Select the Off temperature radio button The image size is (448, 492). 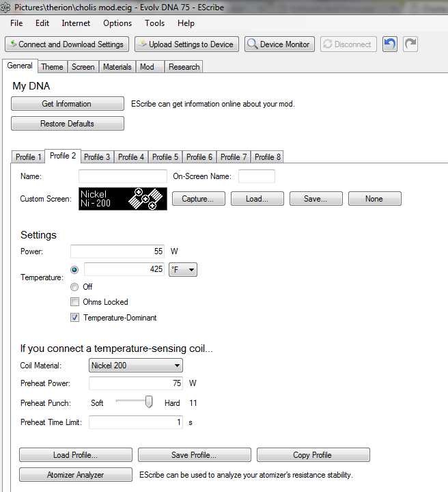click(x=74, y=287)
